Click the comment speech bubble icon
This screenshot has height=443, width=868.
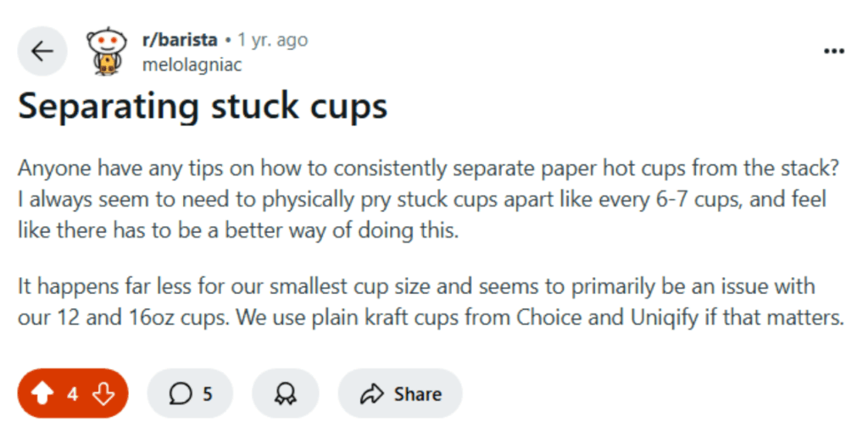click(181, 394)
